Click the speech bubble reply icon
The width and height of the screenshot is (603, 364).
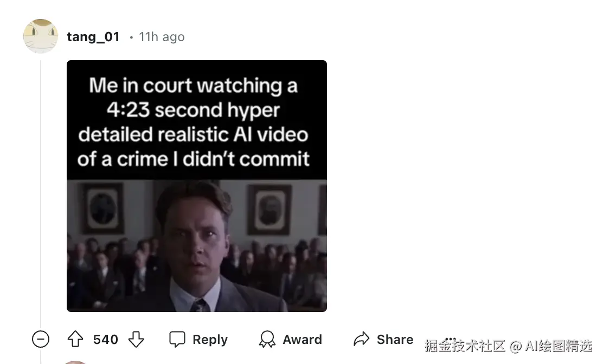pyautogui.click(x=177, y=340)
